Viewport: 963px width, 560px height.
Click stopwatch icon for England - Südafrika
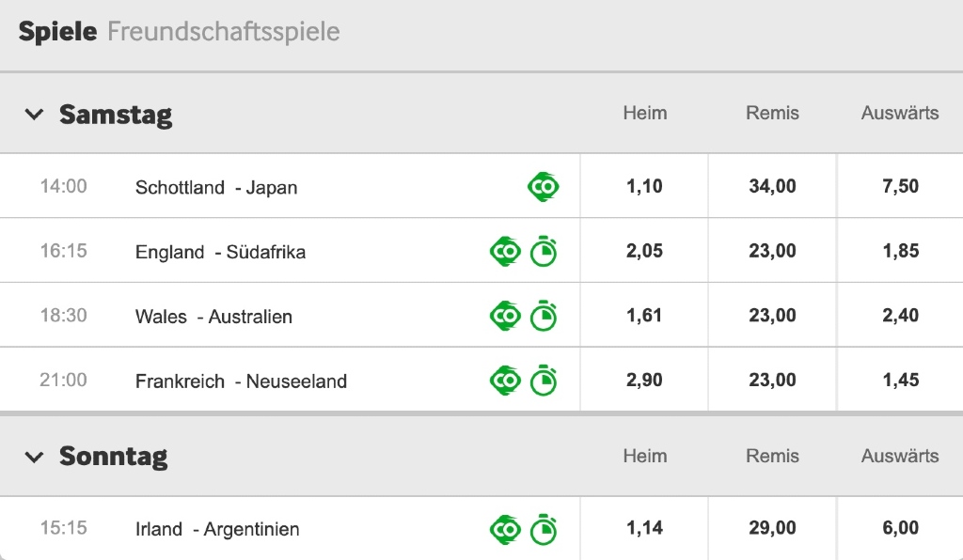click(x=544, y=252)
